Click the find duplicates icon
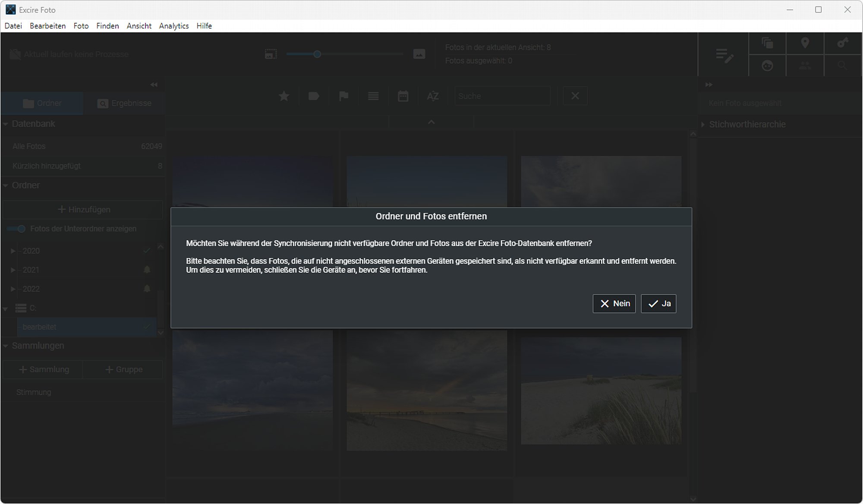 point(767,43)
